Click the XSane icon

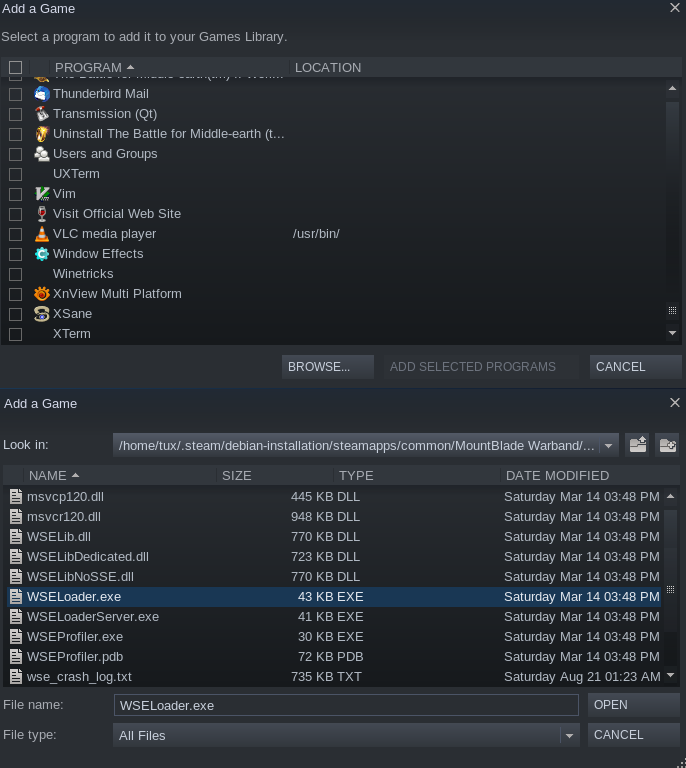click(x=42, y=314)
